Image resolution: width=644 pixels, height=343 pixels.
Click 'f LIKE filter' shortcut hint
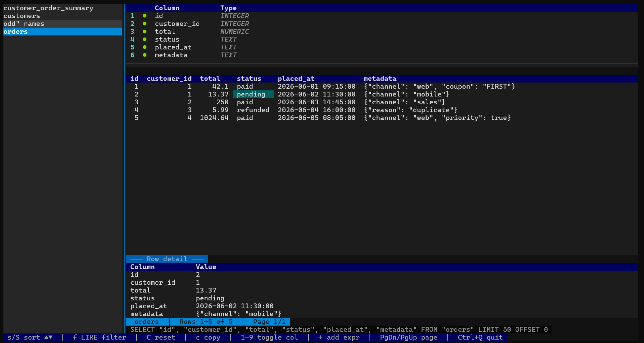(x=100, y=337)
